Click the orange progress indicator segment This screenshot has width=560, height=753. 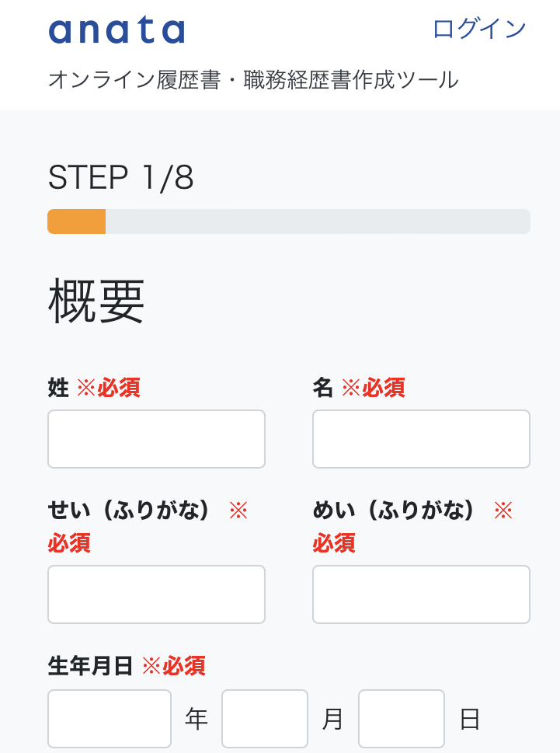(x=77, y=221)
